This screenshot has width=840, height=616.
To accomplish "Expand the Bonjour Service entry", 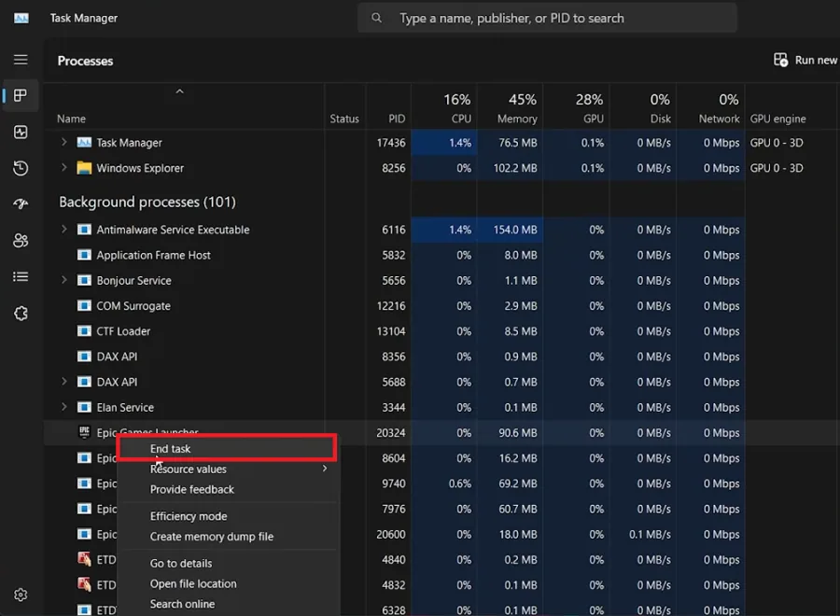I will pos(64,280).
